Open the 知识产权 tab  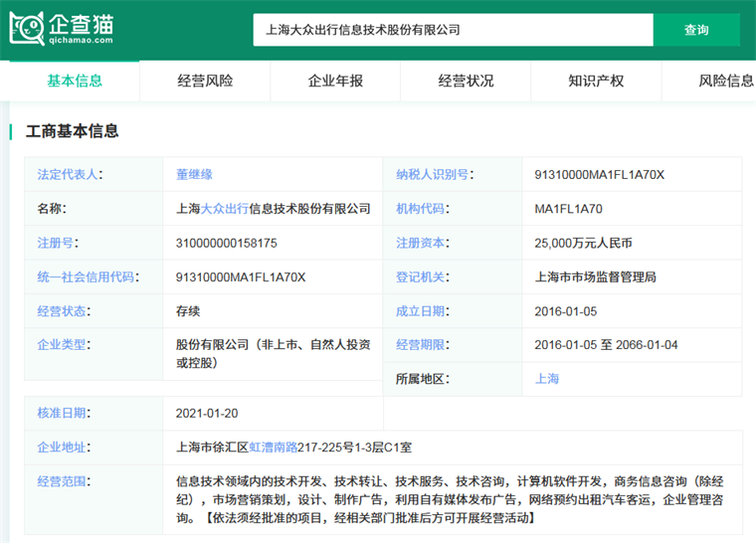point(596,81)
